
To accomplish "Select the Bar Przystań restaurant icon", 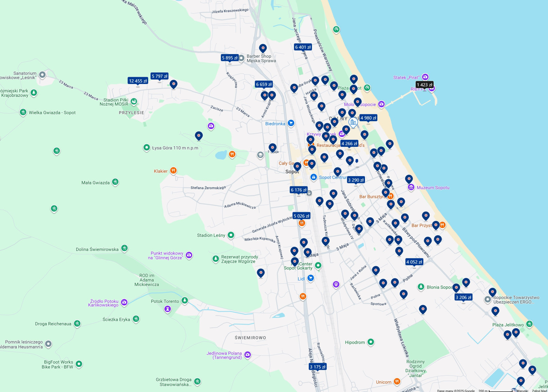I will click(x=442, y=225).
